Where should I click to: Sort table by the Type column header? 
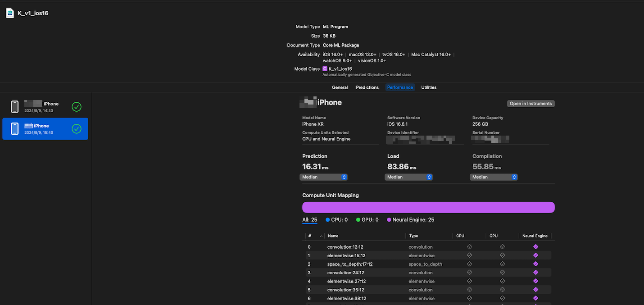pyautogui.click(x=413, y=236)
